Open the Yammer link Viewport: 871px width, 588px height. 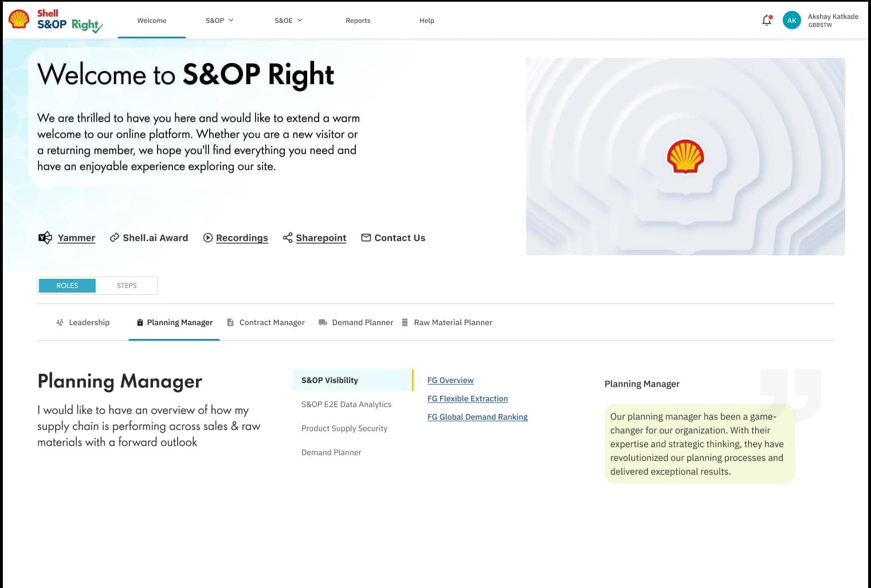76,238
